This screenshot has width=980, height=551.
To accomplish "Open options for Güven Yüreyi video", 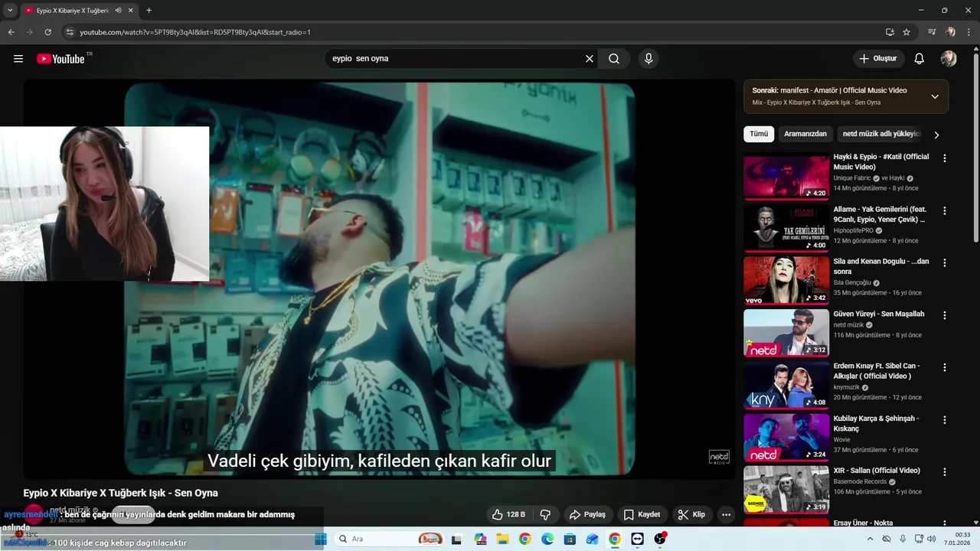I will coord(944,315).
